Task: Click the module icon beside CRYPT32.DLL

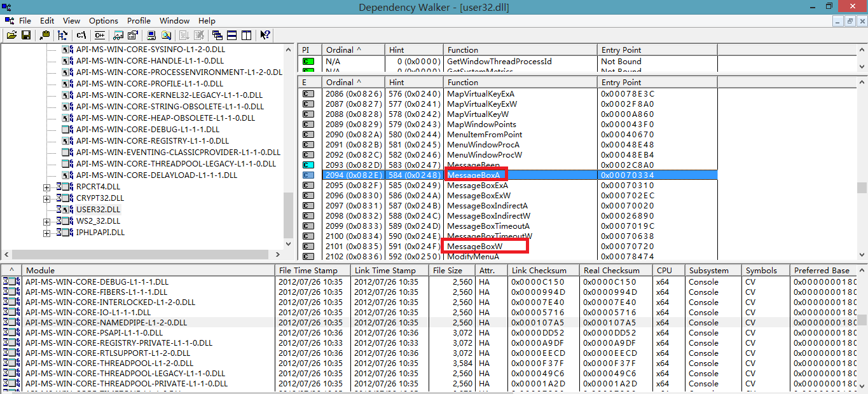Action: point(64,198)
